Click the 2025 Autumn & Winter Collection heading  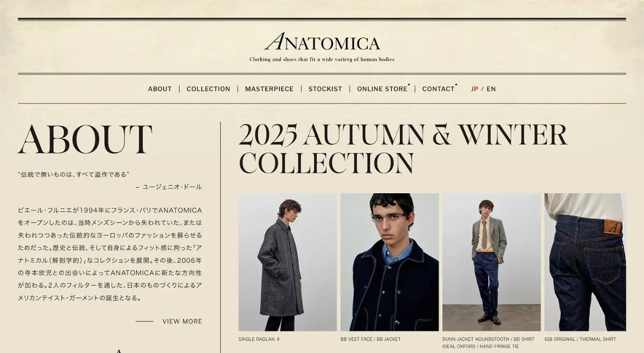click(403, 149)
